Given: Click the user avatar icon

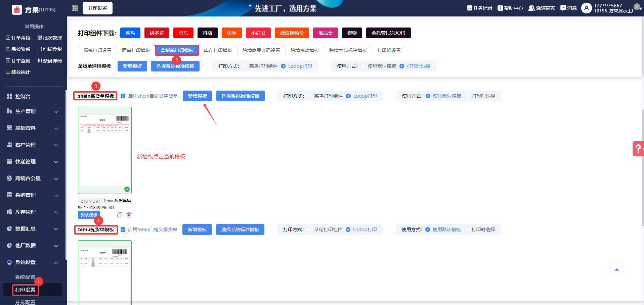Looking at the screenshot, I should [587, 8].
